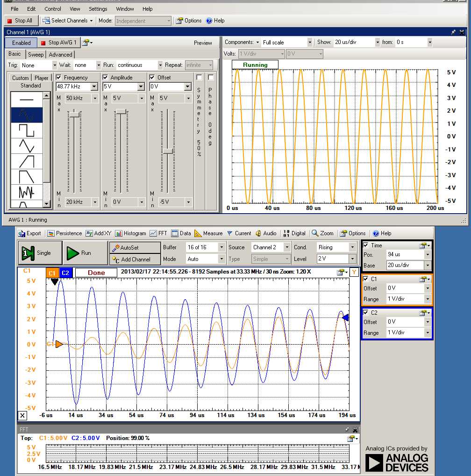The image size is (471, 476).
Task: Open the FFT view
Action: [159, 233]
